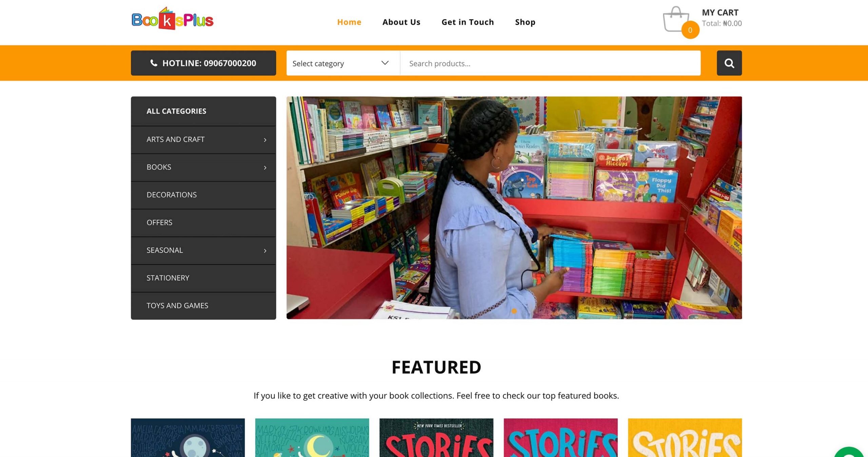Expand the Books category arrow
This screenshot has width=868, height=457.
click(265, 168)
